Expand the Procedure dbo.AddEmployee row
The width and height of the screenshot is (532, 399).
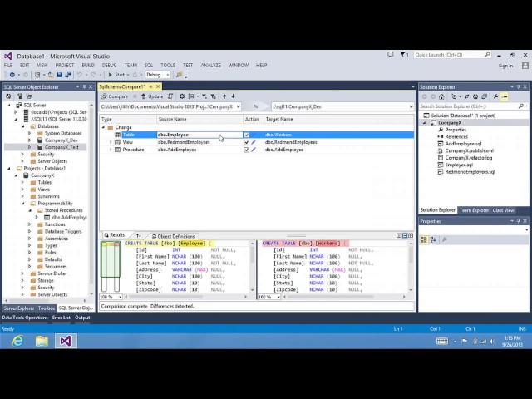pyautogui.click(x=111, y=150)
